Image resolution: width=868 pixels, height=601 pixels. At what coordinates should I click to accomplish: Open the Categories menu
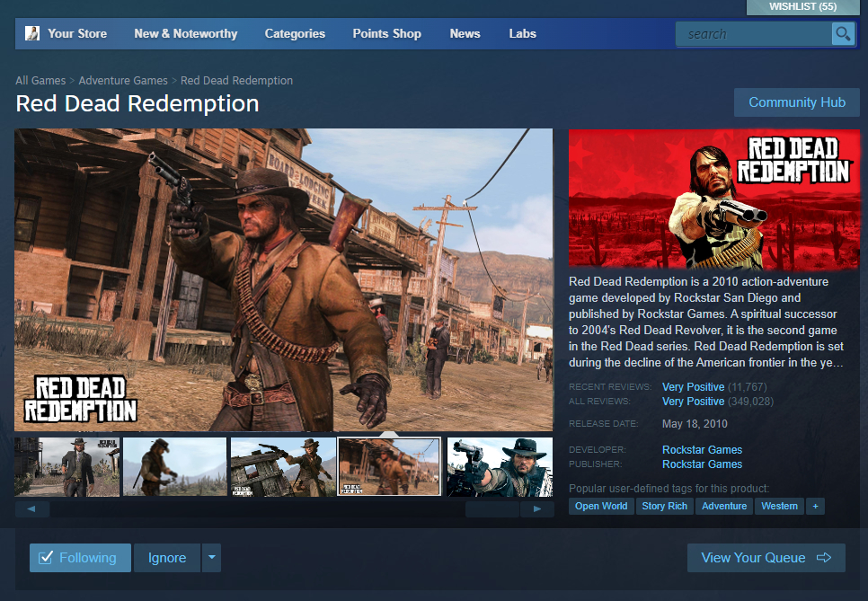pos(295,34)
